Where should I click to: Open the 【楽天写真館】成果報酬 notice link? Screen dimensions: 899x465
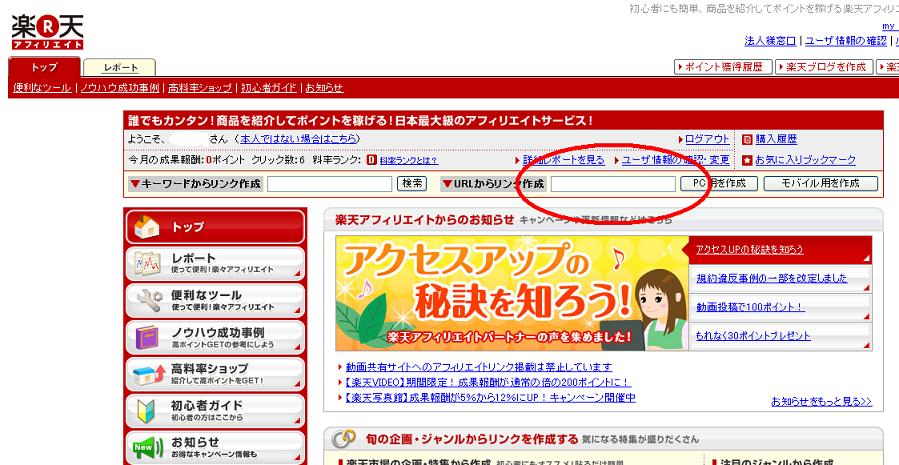pos(490,397)
